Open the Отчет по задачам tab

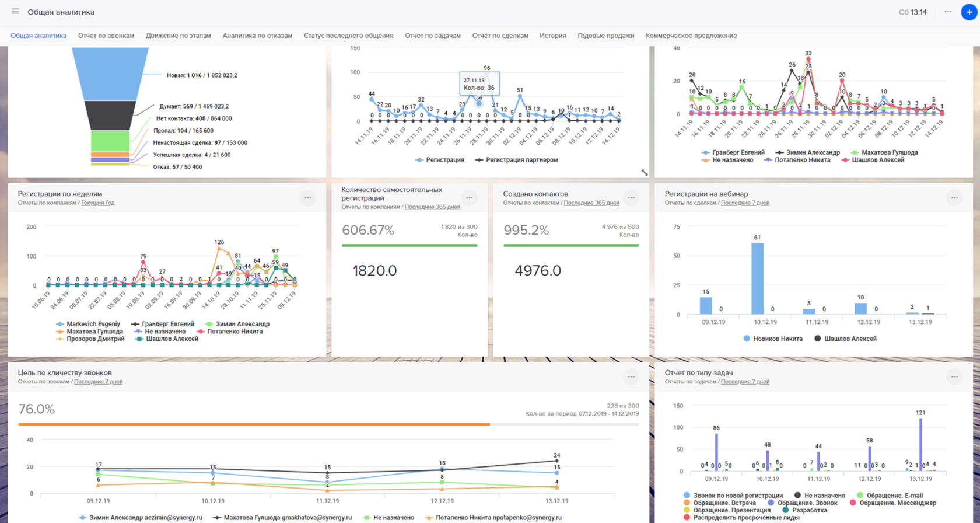pos(433,36)
